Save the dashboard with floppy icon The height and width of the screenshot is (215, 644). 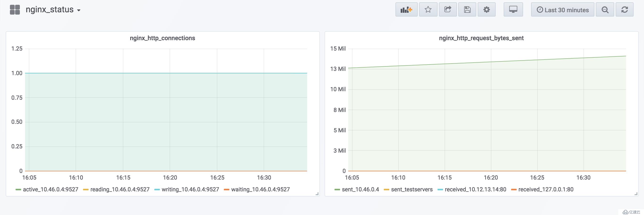467,10
